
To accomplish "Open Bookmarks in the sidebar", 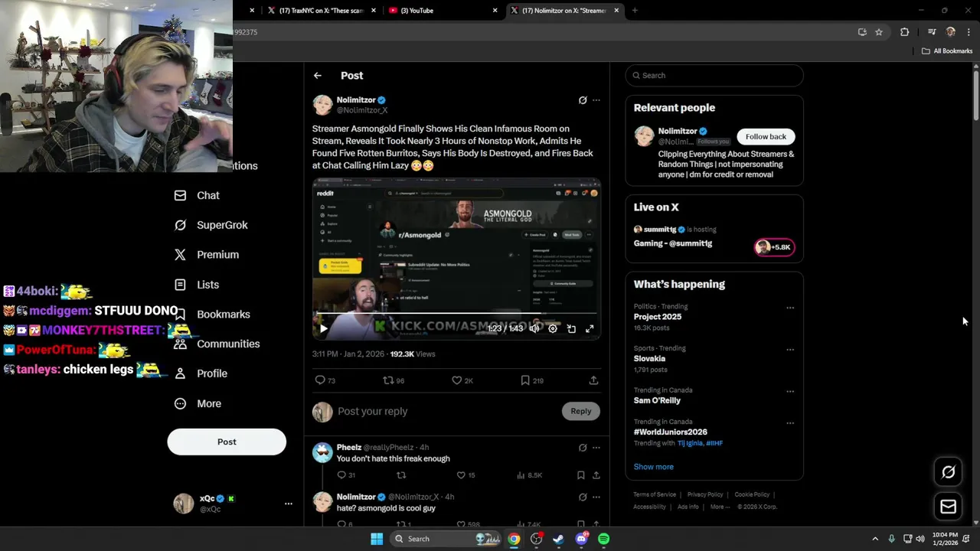I will click(212, 315).
